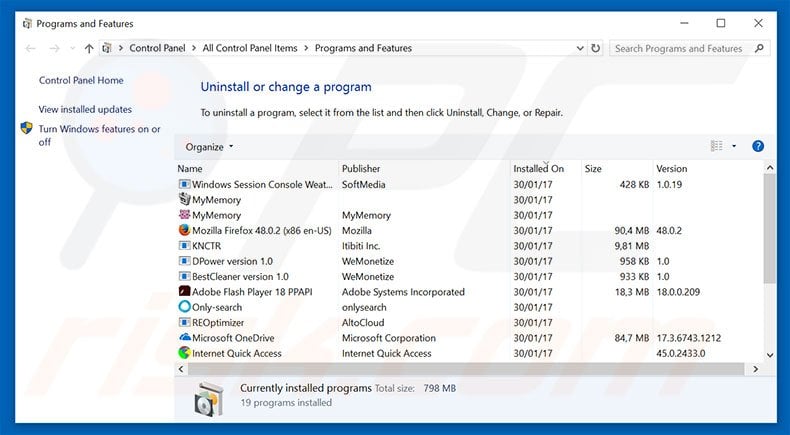Click the Microsoft OneDrive cloud icon
The width and height of the screenshot is (790, 435).
pos(185,337)
